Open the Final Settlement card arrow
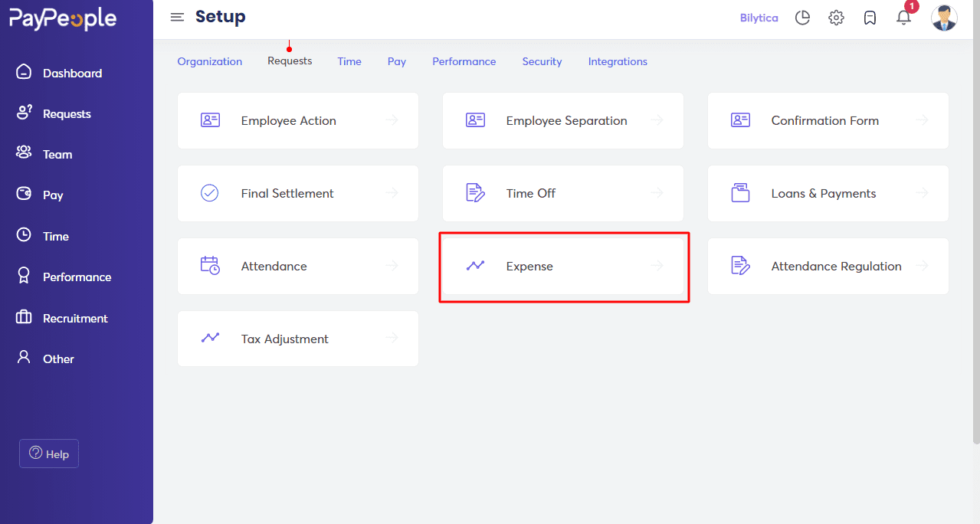Image resolution: width=980 pixels, height=524 pixels. (x=392, y=193)
